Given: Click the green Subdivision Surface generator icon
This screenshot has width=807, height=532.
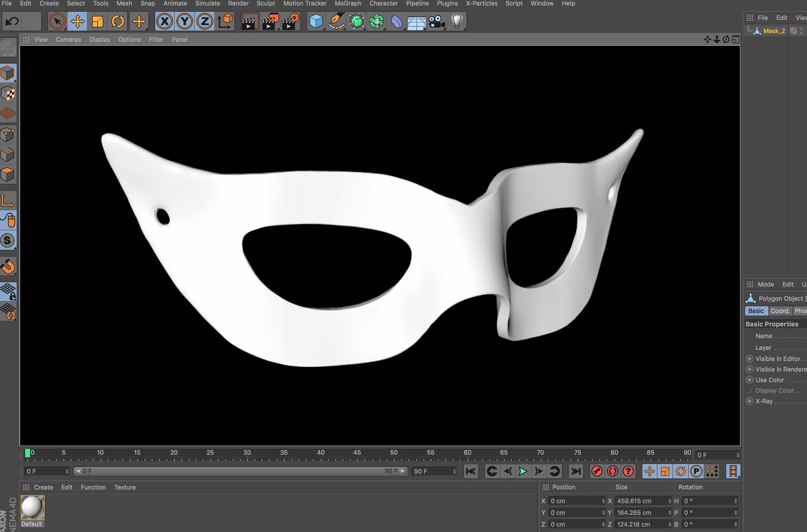Looking at the screenshot, I should coord(357,21).
